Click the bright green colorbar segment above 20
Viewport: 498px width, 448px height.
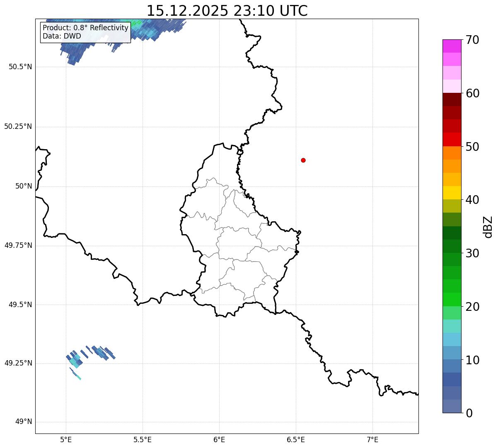coord(452,299)
